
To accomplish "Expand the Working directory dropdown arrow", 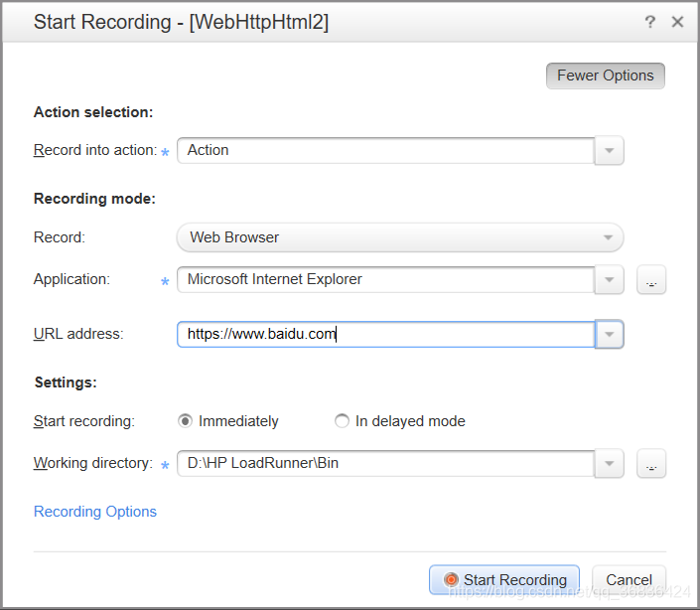I will 609,463.
